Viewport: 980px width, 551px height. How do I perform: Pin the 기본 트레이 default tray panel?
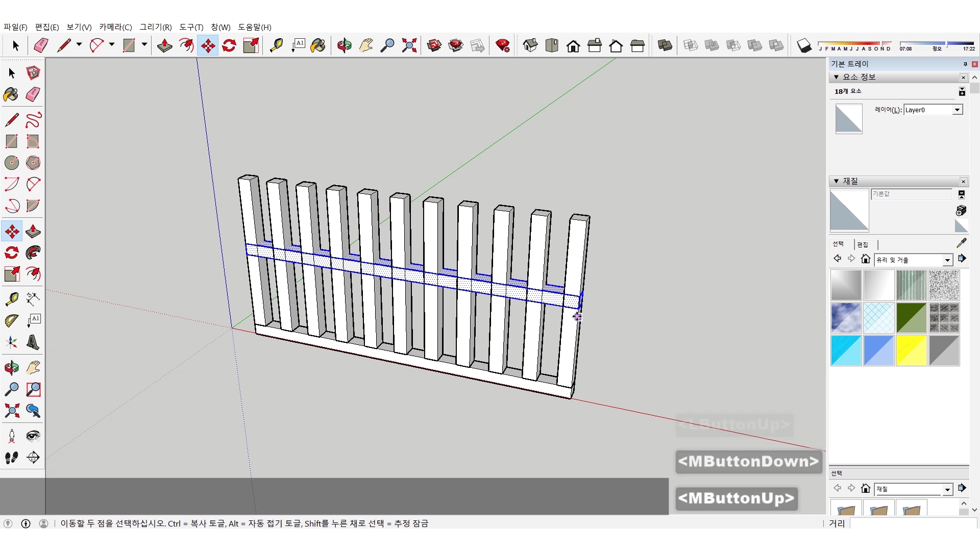click(x=965, y=64)
